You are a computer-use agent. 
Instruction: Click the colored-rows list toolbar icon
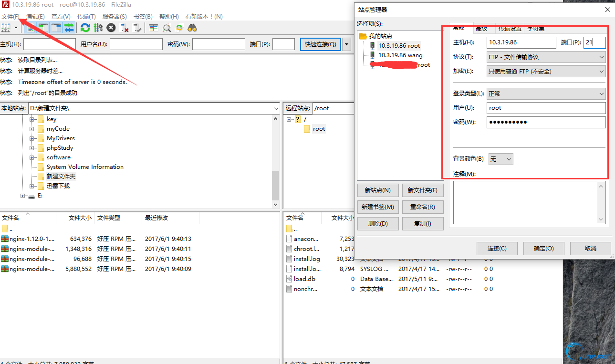[153, 28]
